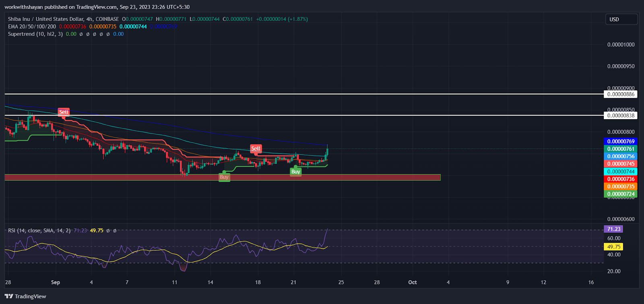Open the RSI (14, close, SMA) legend

pos(39,231)
